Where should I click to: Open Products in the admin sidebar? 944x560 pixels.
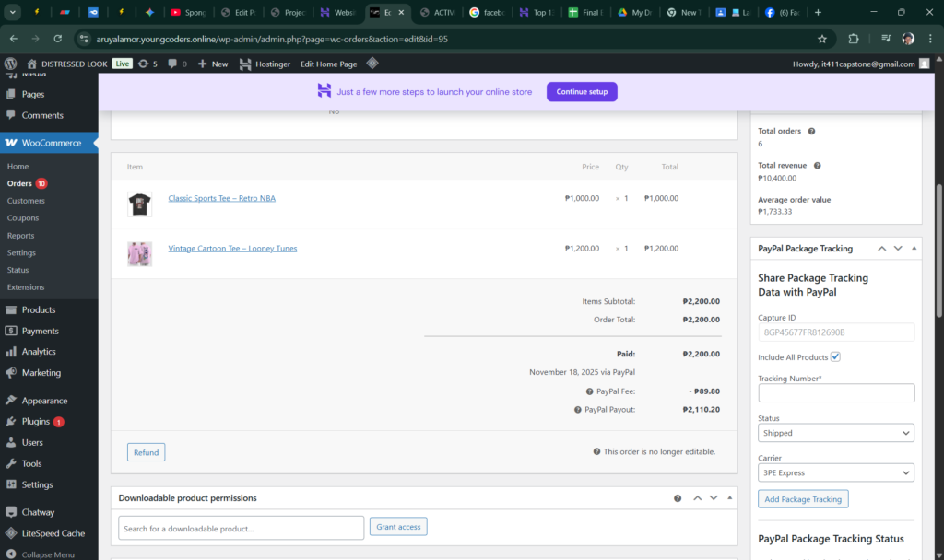click(x=39, y=309)
